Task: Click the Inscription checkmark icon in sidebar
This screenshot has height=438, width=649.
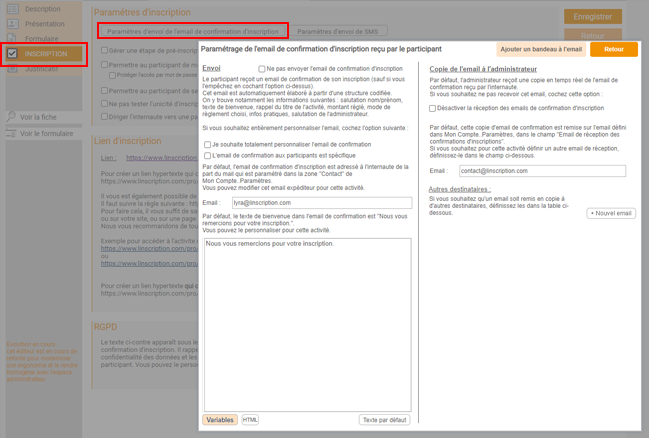Action: click(12, 53)
